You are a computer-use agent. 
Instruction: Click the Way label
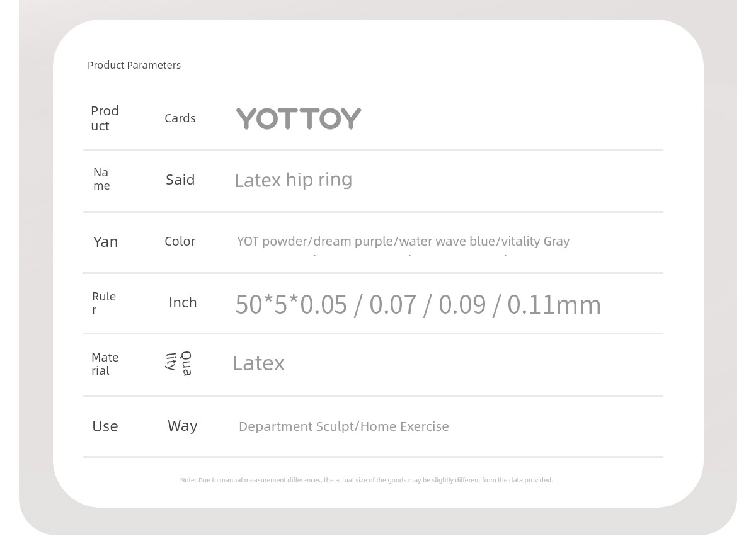coord(183,426)
